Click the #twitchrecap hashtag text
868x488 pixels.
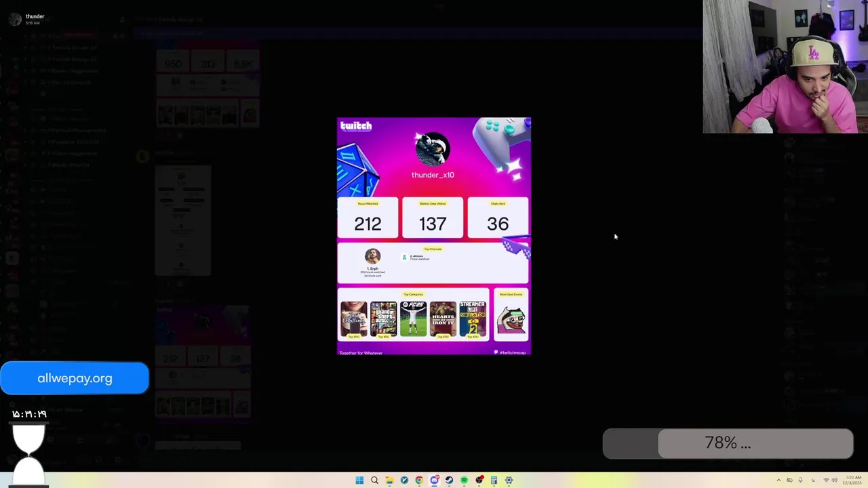512,352
